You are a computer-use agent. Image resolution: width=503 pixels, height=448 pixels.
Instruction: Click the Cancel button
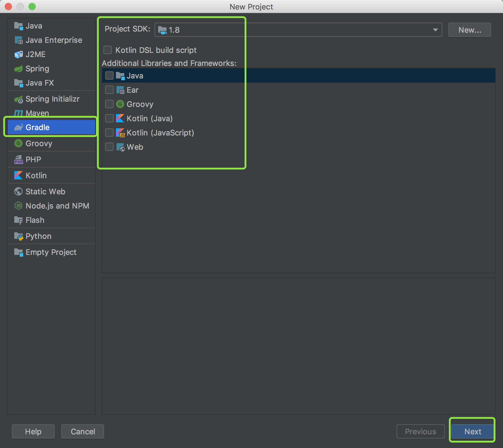(83, 431)
